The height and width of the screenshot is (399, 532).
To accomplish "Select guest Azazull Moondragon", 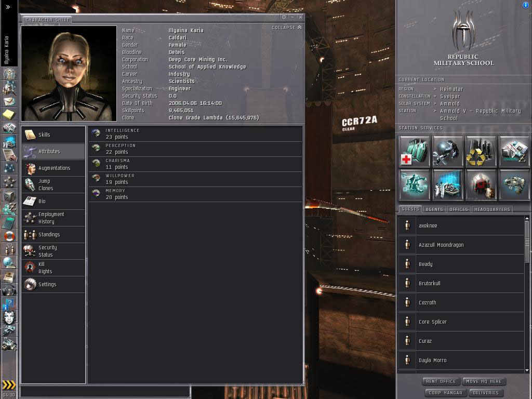I will point(461,245).
